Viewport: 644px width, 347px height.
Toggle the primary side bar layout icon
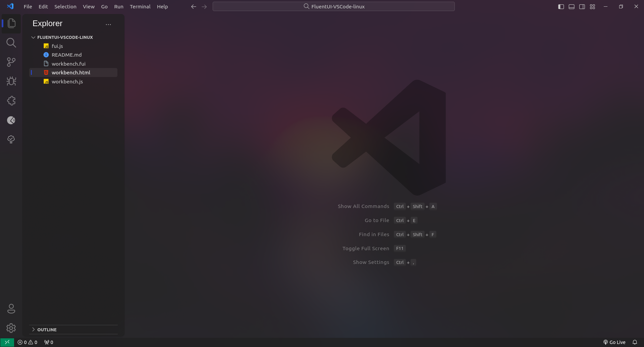tap(561, 6)
